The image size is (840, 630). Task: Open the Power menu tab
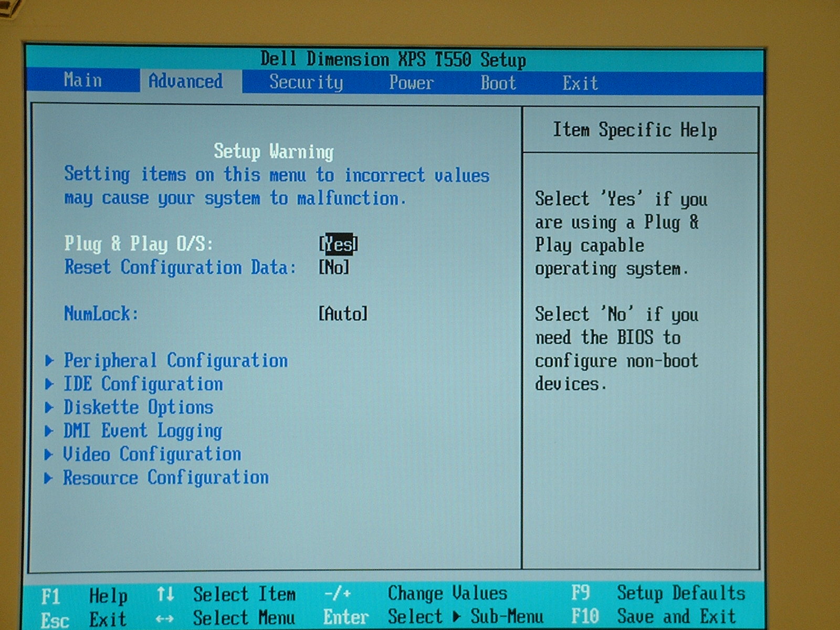click(x=411, y=83)
